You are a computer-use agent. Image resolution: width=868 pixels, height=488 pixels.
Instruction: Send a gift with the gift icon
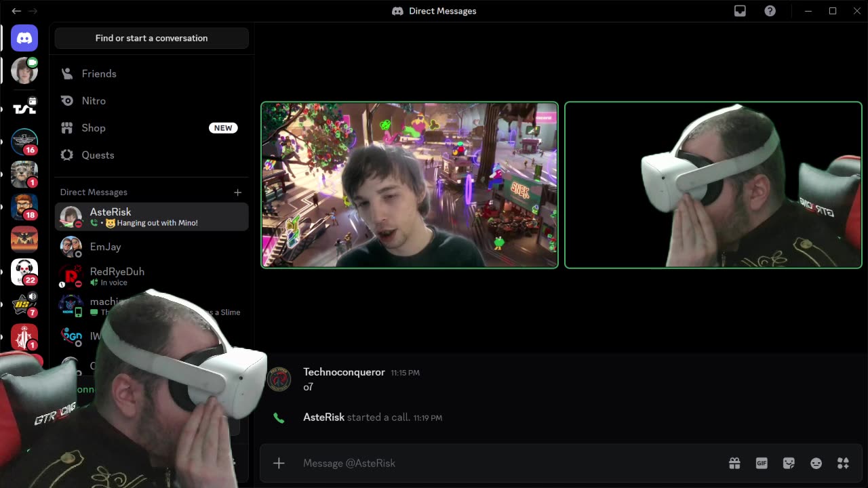(734, 463)
